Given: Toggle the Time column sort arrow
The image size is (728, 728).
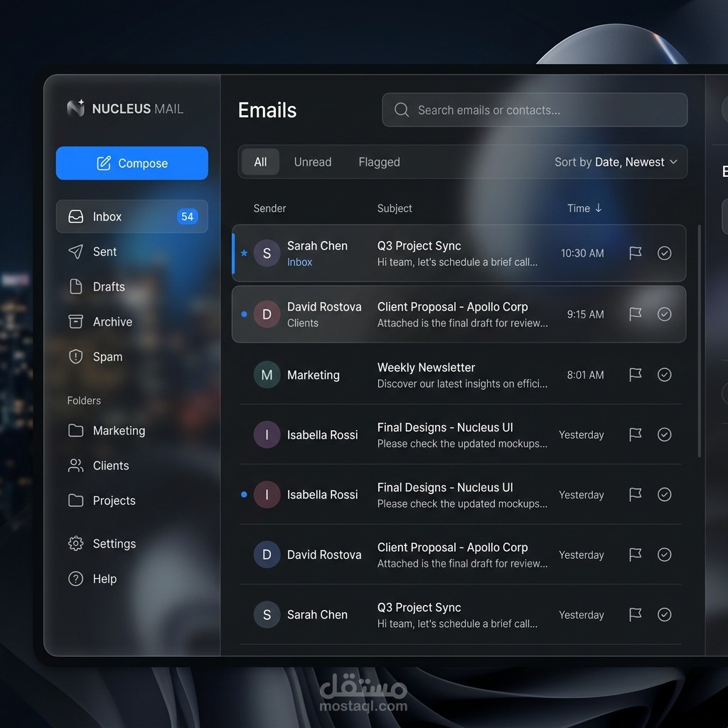Looking at the screenshot, I should tap(599, 208).
